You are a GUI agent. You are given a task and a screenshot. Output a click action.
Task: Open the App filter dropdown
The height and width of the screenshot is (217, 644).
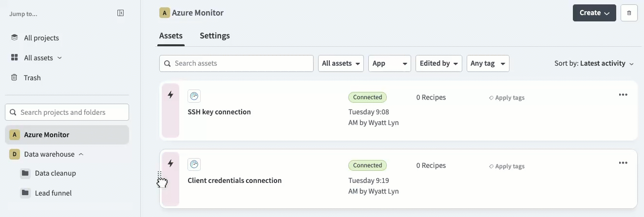[390, 63]
